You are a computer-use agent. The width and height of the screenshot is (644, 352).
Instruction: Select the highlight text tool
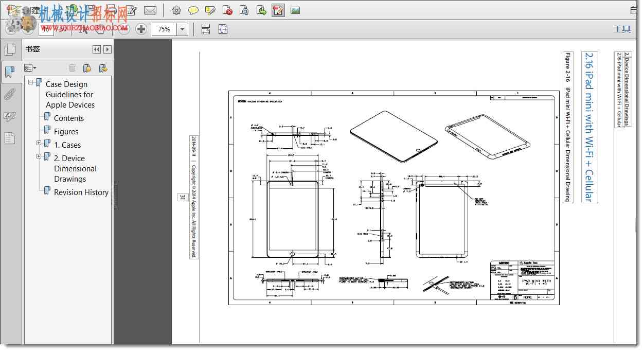click(x=210, y=10)
